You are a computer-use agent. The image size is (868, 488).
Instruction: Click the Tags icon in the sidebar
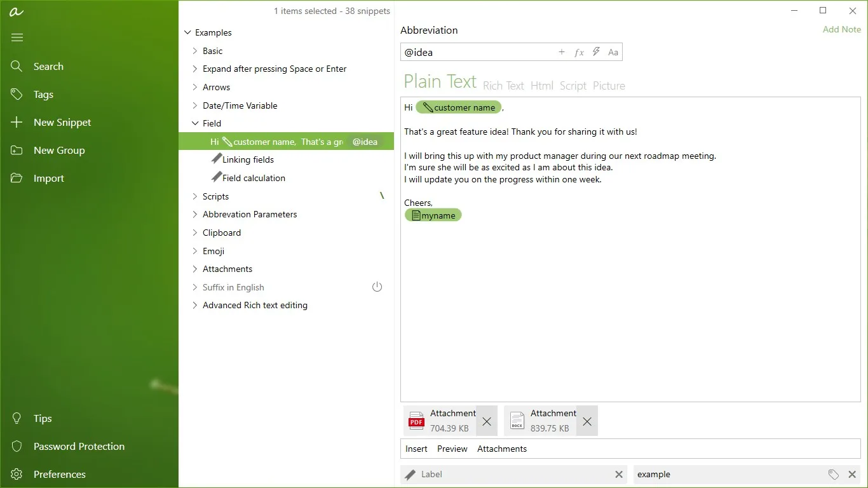(x=17, y=94)
